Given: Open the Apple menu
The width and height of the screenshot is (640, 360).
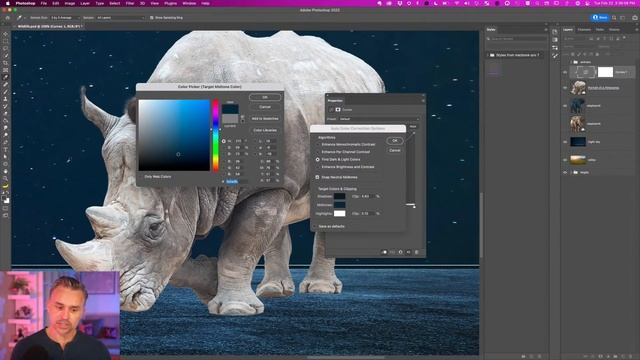Looking at the screenshot, I should (x=7, y=3).
